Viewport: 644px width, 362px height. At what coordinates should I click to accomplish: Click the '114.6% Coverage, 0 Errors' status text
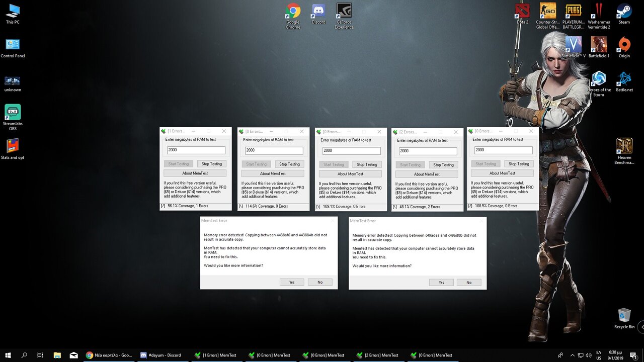tap(267, 206)
